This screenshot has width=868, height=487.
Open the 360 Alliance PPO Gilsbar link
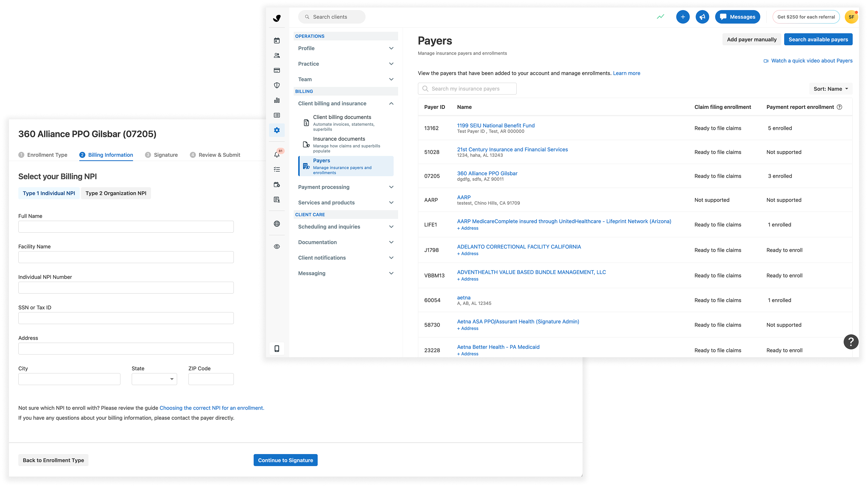[487, 173]
